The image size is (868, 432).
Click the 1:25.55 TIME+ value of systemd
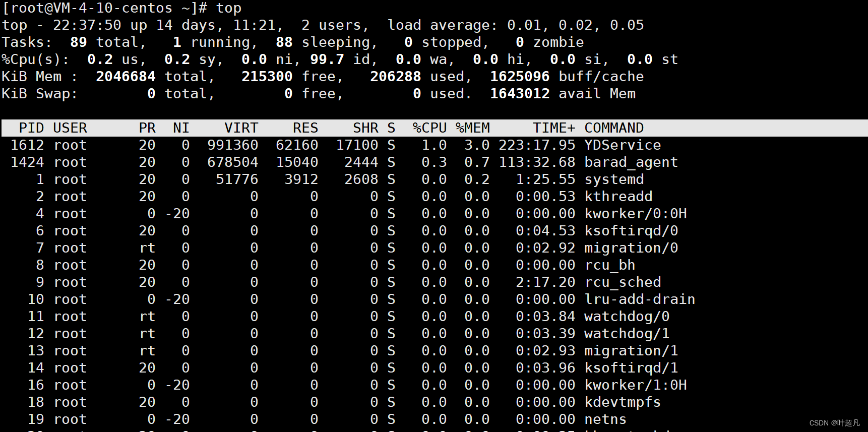pos(545,179)
